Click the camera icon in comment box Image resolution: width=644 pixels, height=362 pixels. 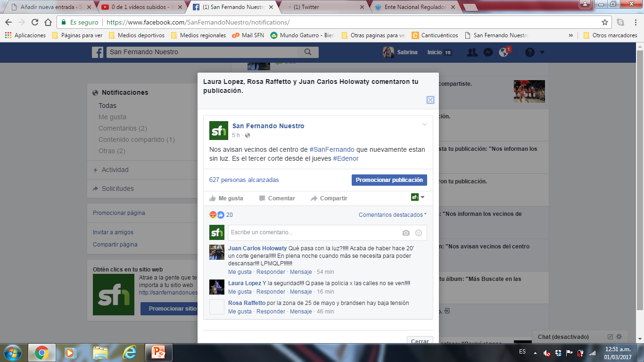406,233
